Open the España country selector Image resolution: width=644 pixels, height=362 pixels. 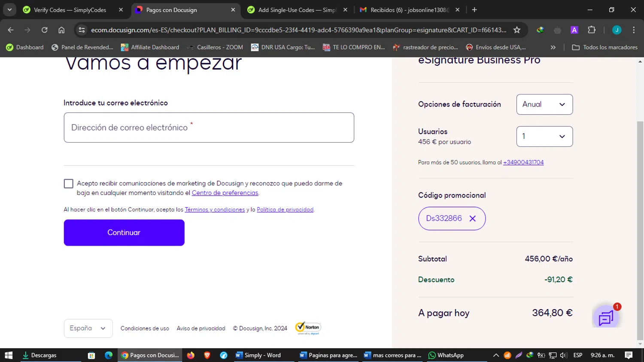tap(88, 329)
